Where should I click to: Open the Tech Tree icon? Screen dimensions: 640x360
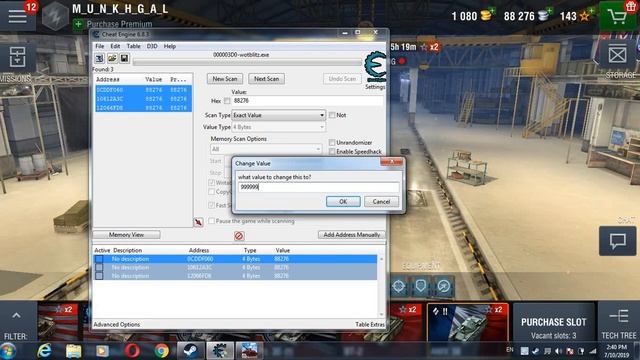pyautogui.click(x=619, y=317)
